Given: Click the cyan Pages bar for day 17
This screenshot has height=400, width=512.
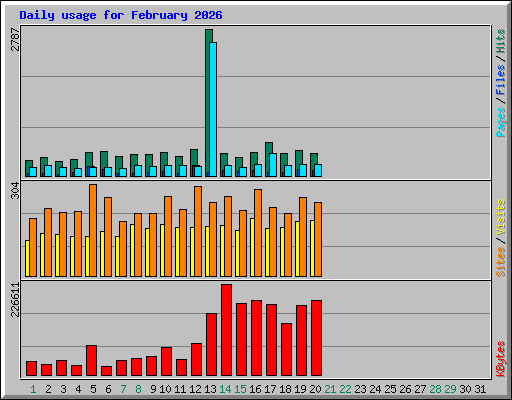Looking at the screenshot, I should [273, 165].
